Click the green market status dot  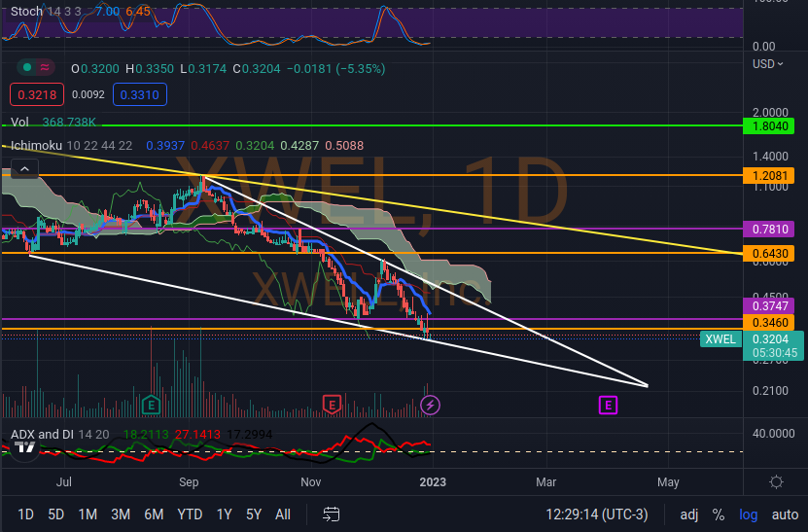(x=27, y=67)
